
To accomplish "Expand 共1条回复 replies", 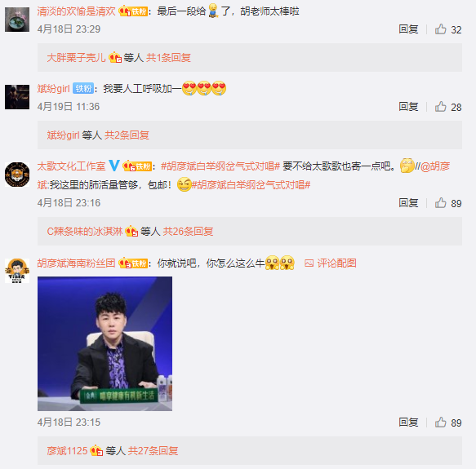I will (x=168, y=58).
